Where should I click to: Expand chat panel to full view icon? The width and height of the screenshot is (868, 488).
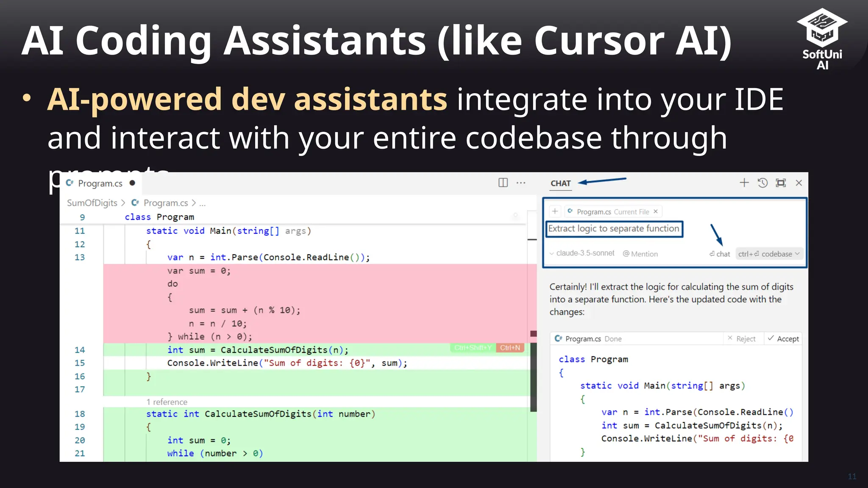click(x=781, y=183)
